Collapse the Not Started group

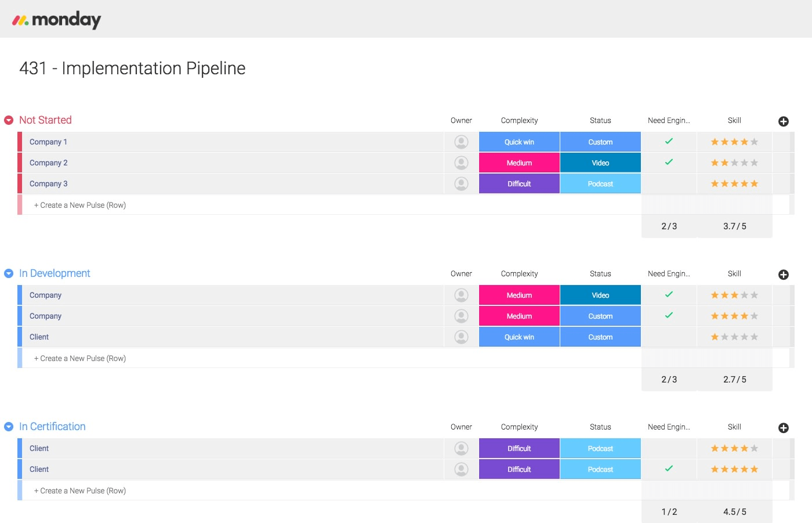coord(9,120)
